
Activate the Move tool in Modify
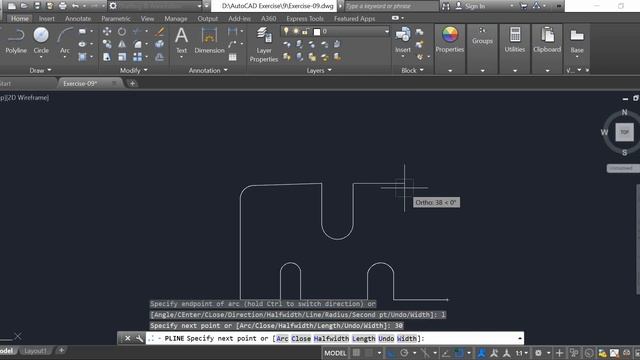(107, 31)
